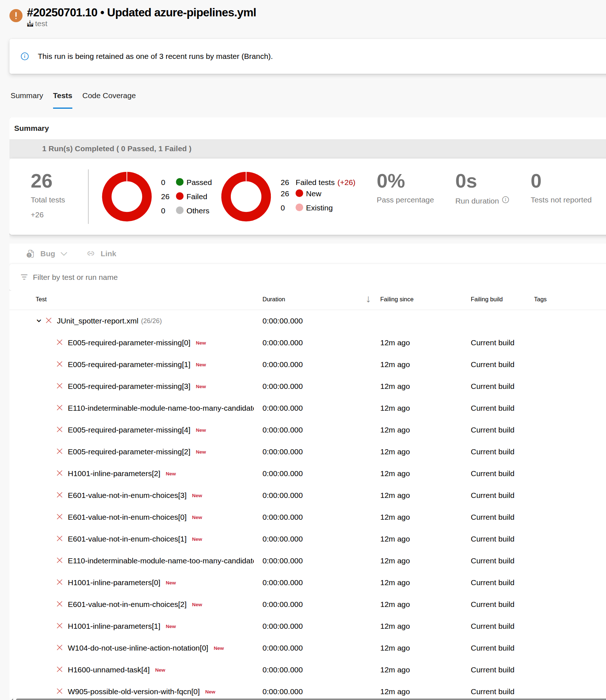Image resolution: width=606 pixels, height=700 pixels.
Task: Open the test pipeline link under title
Action: (41, 24)
